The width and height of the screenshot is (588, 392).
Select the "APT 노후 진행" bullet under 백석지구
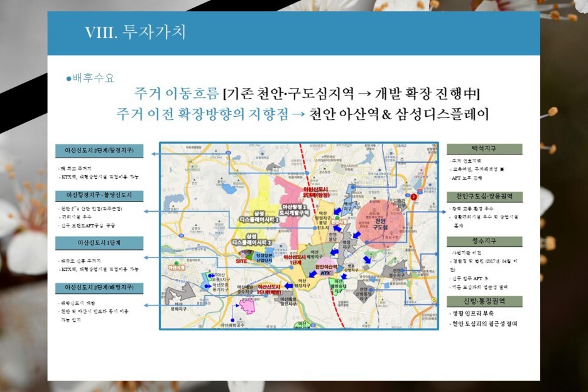[x=466, y=178]
